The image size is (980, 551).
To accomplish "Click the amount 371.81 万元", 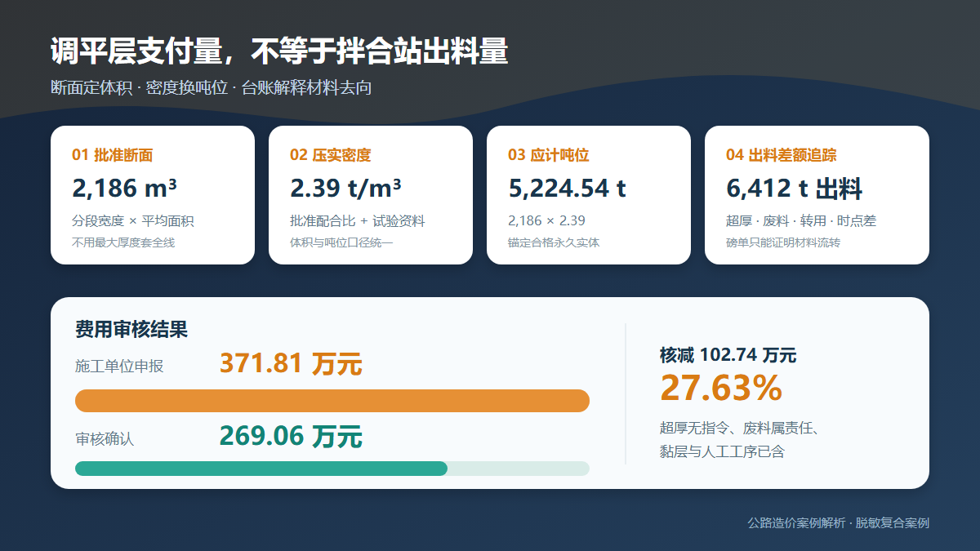I will (x=291, y=363).
